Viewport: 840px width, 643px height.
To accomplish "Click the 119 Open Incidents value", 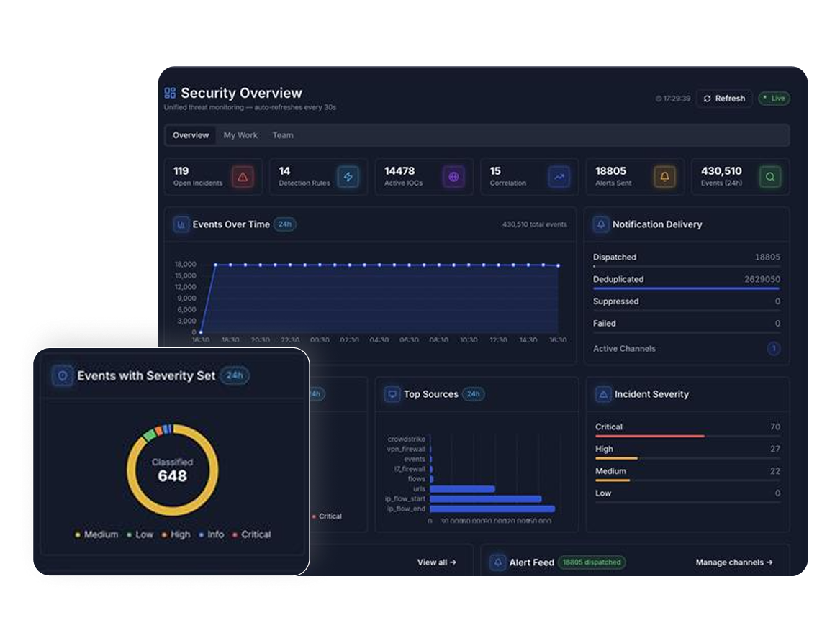I will click(181, 170).
